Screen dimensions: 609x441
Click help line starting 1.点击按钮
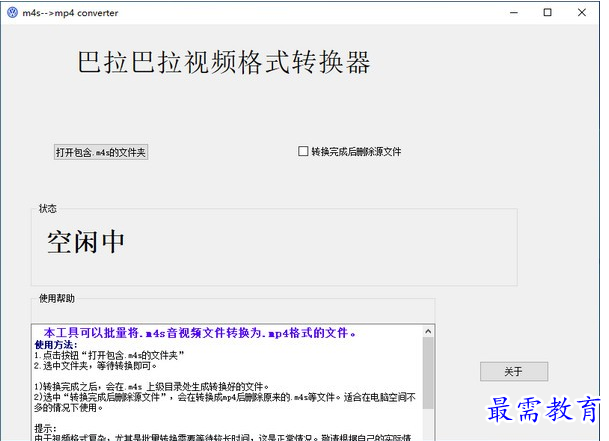pos(109,355)
